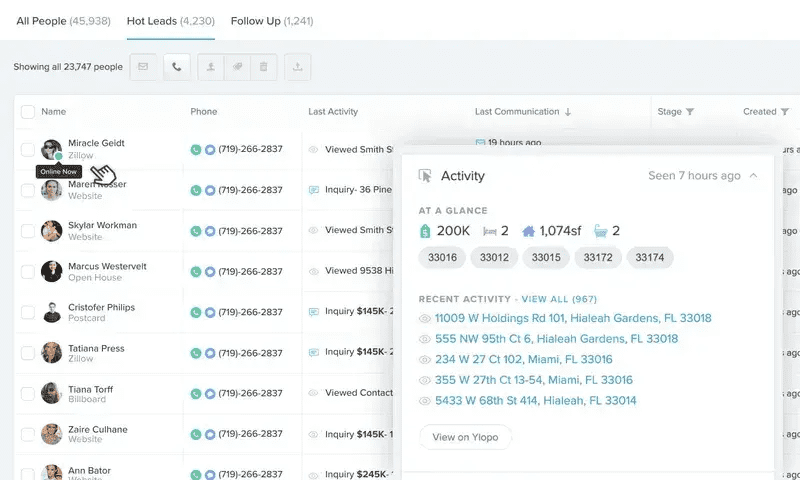Click the View on Ylopo button
The width and height of the screenshot is (800, 480).
pos(465,437)
